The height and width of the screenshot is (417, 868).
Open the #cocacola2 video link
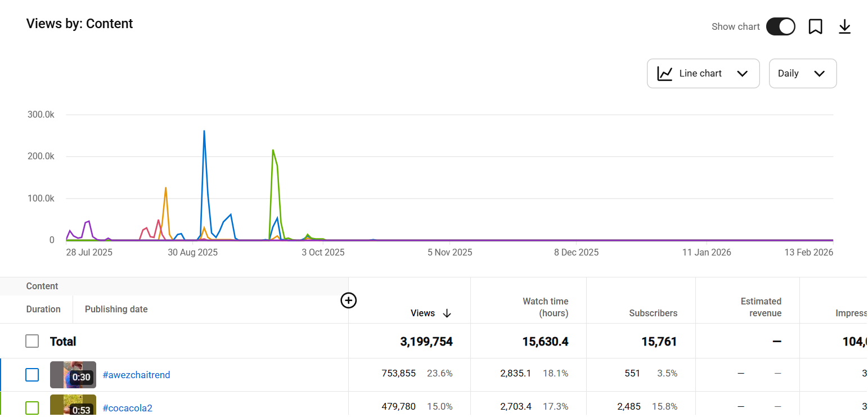(x=127, y=408)
